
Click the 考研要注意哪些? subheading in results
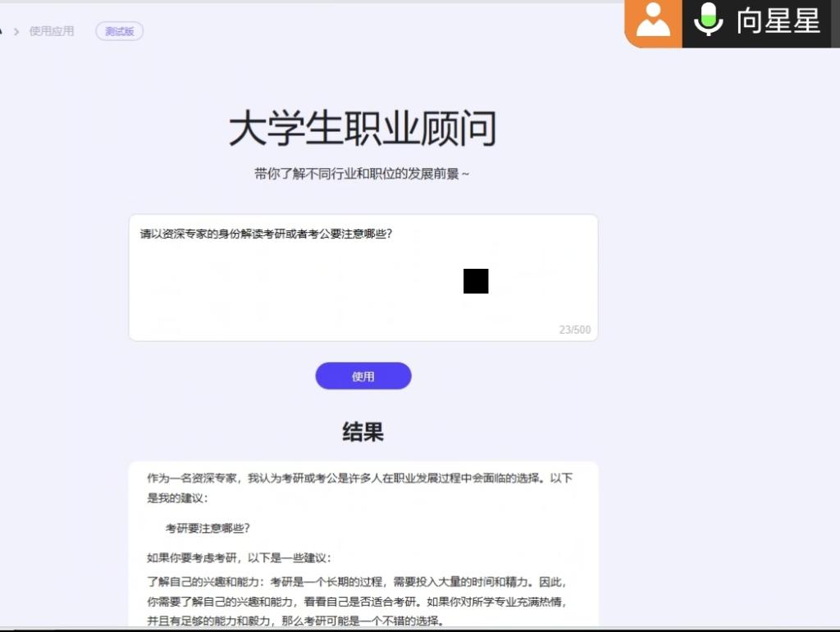pyautogui.click(x=208, y=529)
